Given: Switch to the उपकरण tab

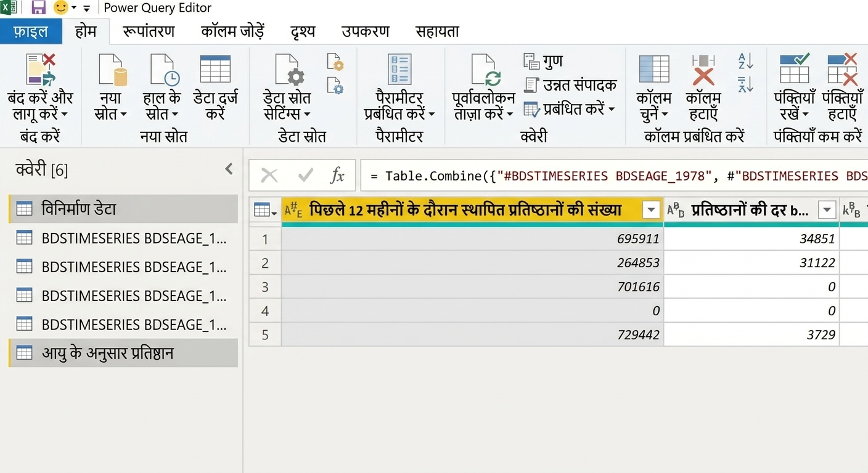Looking at the screenshot, I should tap(366, 31).
